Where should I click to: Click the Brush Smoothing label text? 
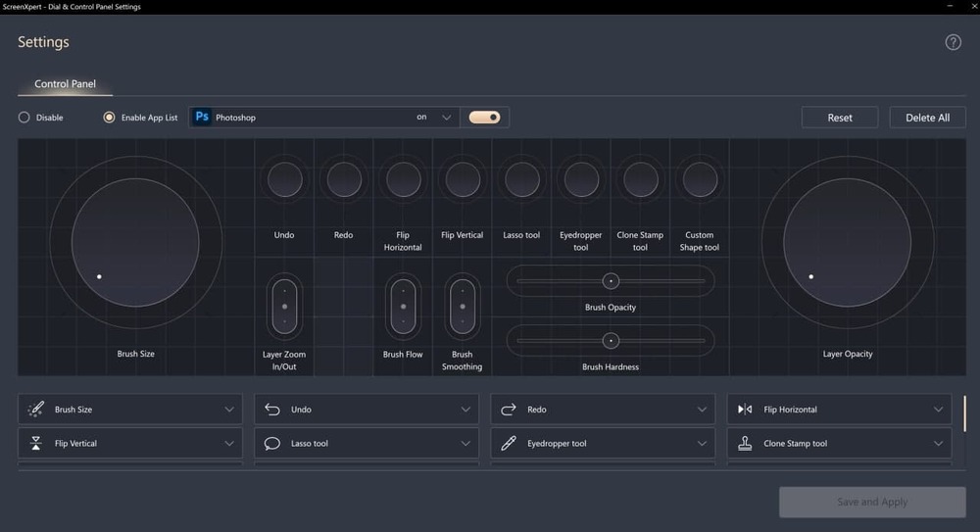tap(462, 361)
